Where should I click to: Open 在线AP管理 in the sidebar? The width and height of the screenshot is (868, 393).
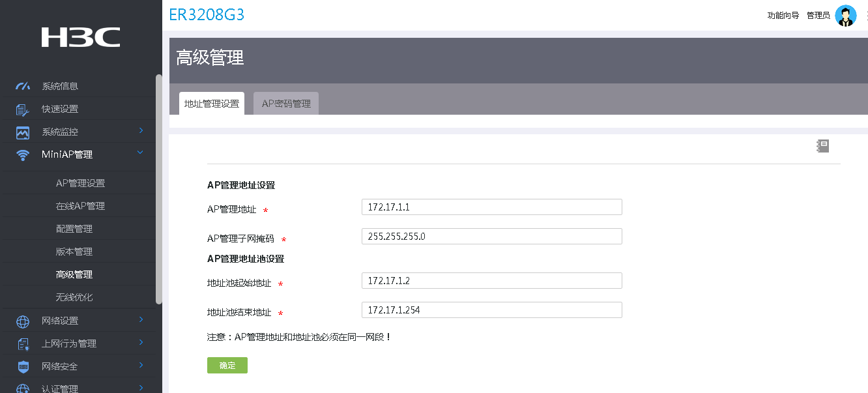[x=80, y=207]
